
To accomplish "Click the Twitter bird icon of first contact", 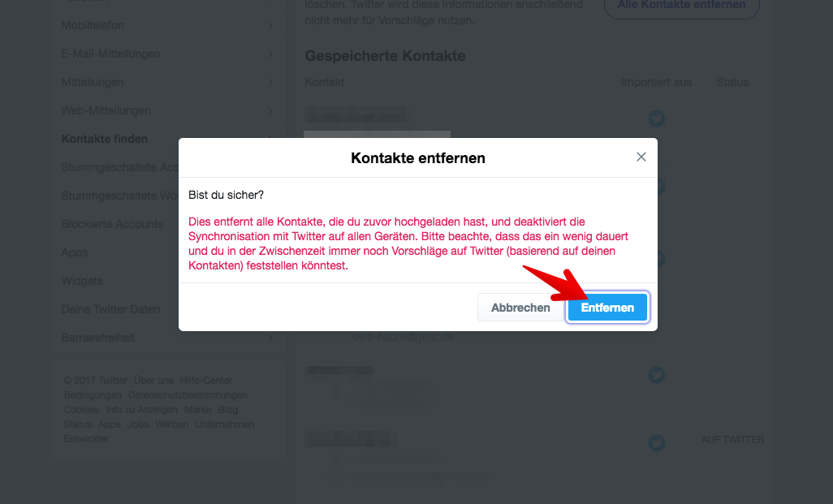I will [x=657, y=118].
